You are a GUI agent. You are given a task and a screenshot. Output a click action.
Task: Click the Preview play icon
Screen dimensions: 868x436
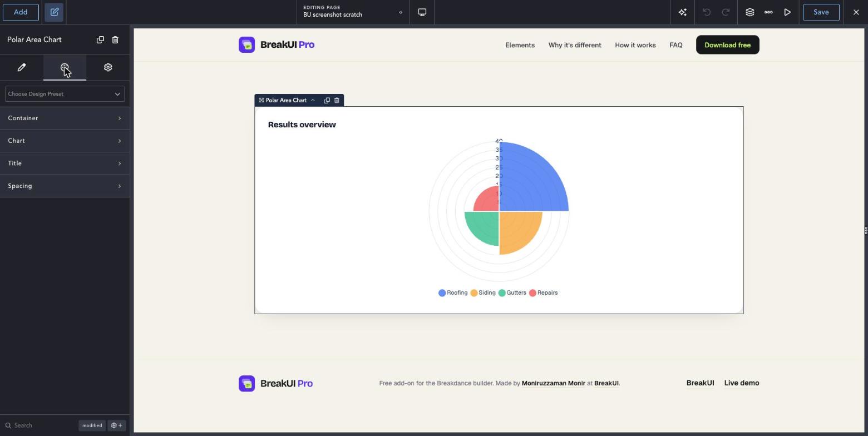(x=787, y=12)
